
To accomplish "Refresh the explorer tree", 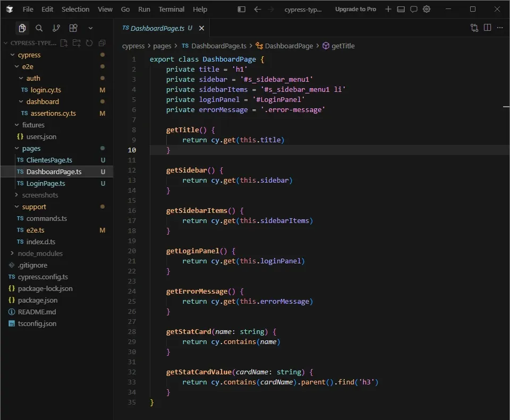I will 89,43.
